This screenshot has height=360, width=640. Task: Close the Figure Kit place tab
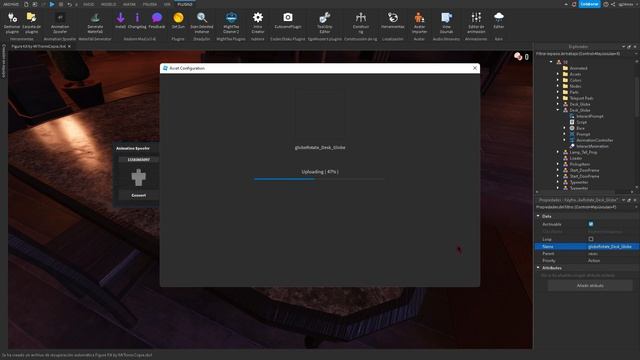click(69, 46)
